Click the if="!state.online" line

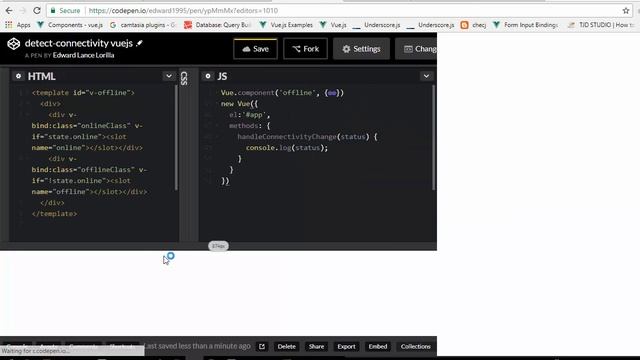coord(81,180)
